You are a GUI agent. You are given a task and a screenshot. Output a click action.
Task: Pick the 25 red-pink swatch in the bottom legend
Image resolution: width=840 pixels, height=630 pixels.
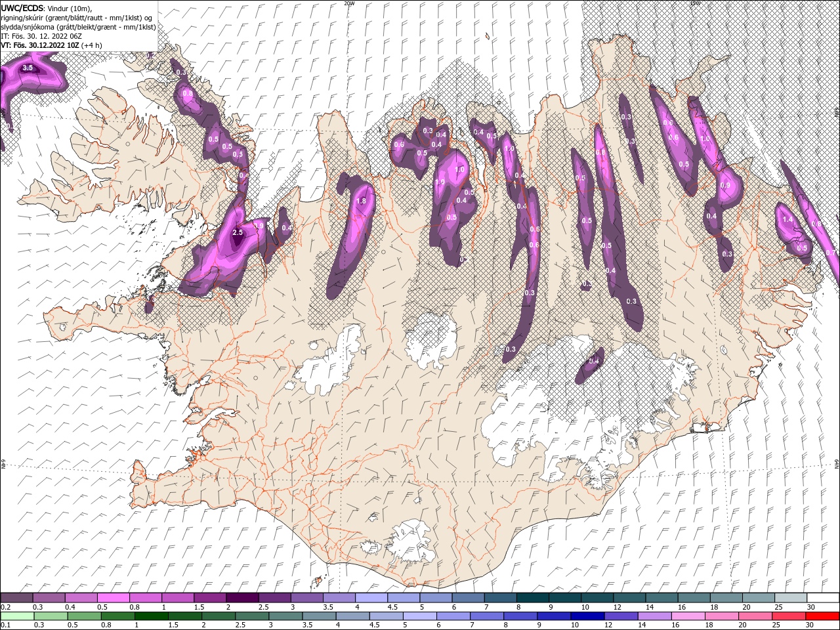[788, 616]
